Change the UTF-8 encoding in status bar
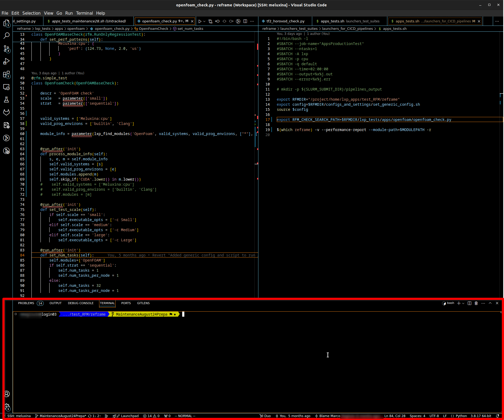504x420 pixels. point(434,416)
